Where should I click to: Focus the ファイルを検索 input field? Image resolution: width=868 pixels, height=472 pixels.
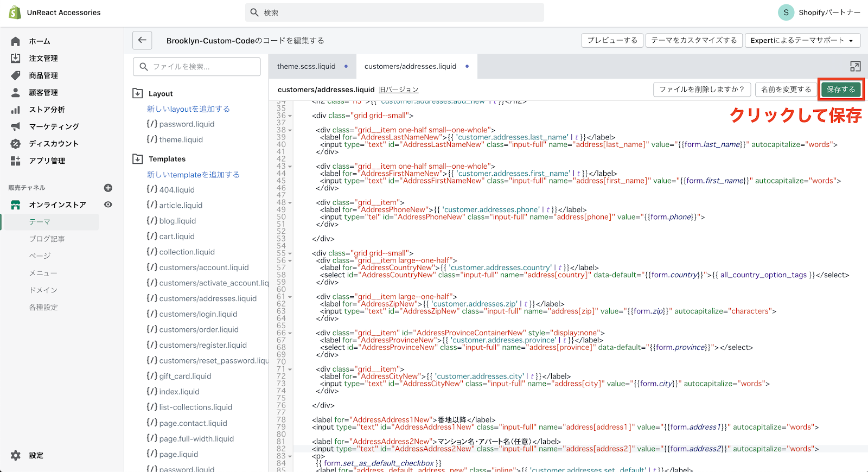pyautogui.click(x=196, y=67)
